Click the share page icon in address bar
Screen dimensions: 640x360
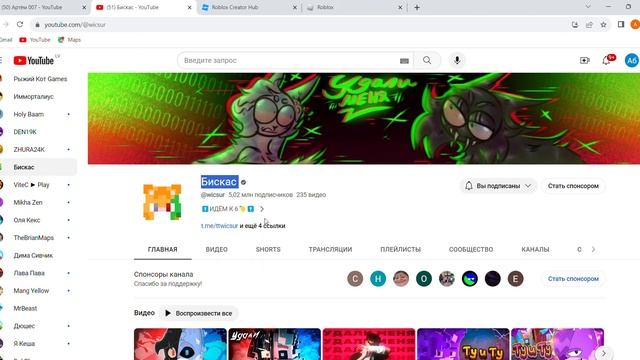click(589, 24)
